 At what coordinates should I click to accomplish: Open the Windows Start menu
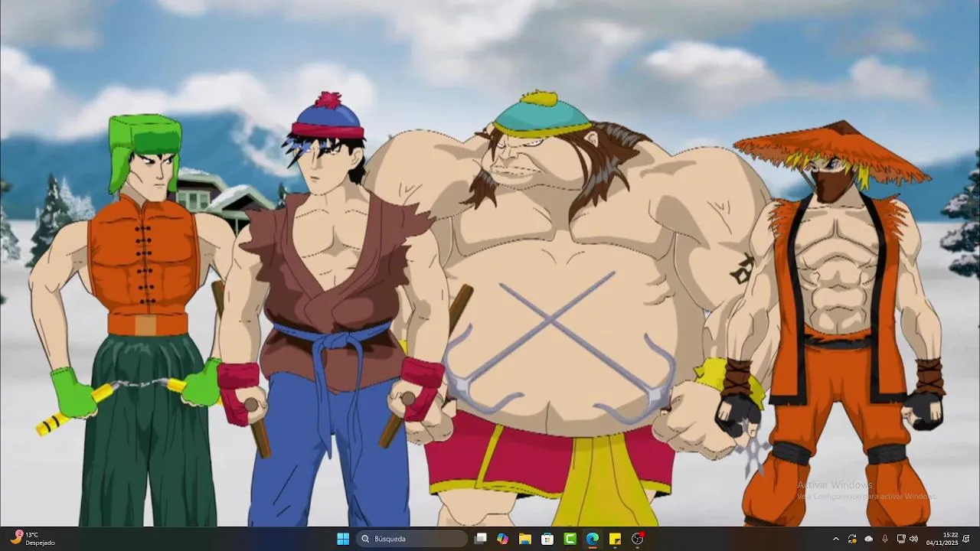pyautogui.click(x=343, y=539)
